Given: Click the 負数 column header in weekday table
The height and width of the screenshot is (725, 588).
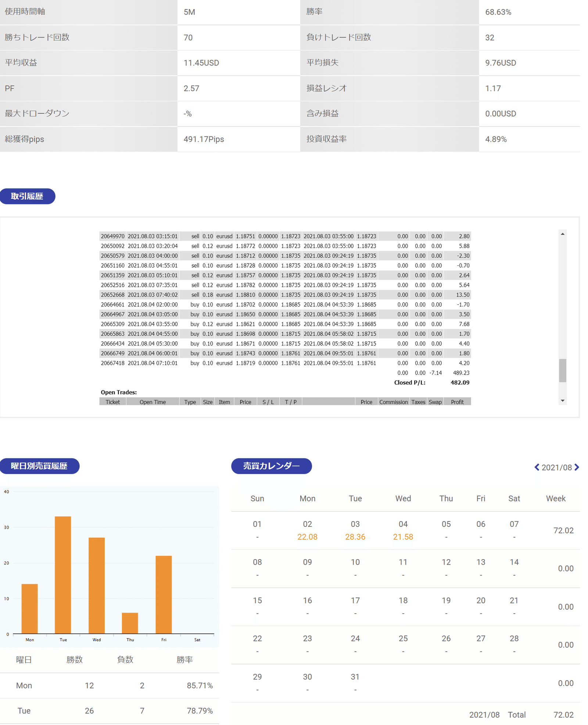Looking at the screenshot, I should 125,660.
